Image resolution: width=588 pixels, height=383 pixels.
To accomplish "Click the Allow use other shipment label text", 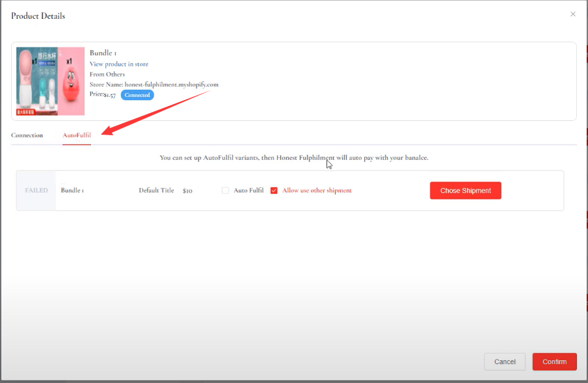I will click(317, 191).
